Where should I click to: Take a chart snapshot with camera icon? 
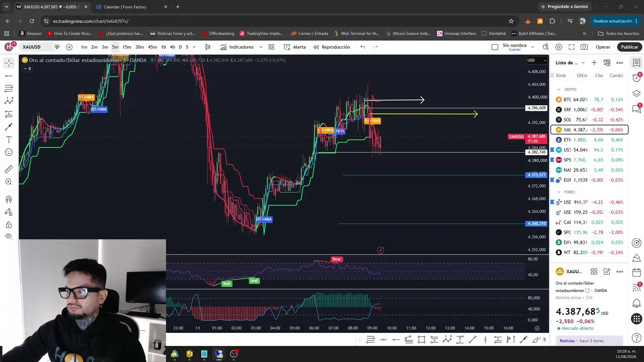pyautogui.click(x=584, y=47)
